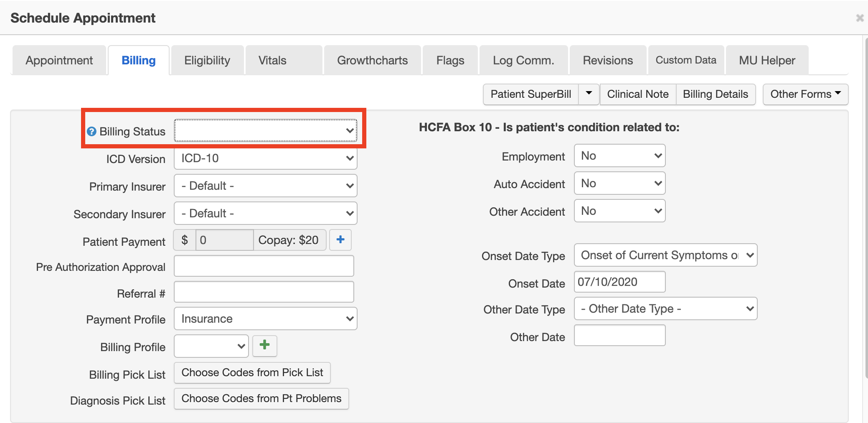
Task: Click the Billing Details button
Action: [x=716, y=94]
